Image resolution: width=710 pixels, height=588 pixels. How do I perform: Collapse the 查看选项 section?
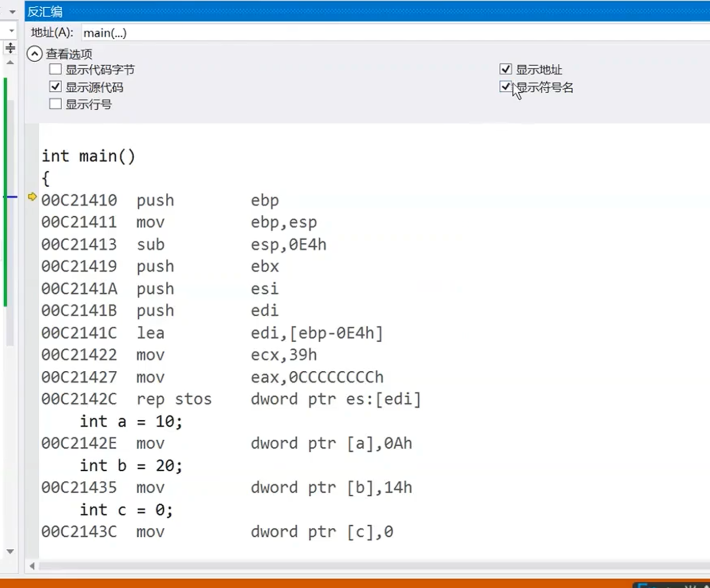tap(34, 54)
